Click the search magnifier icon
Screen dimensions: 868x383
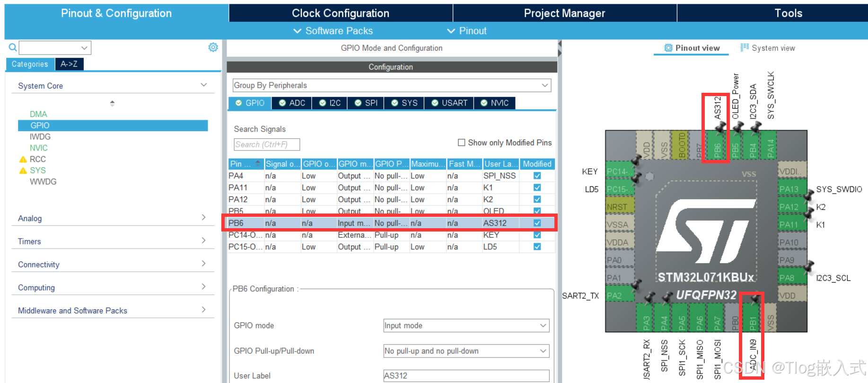pos(13,47)
